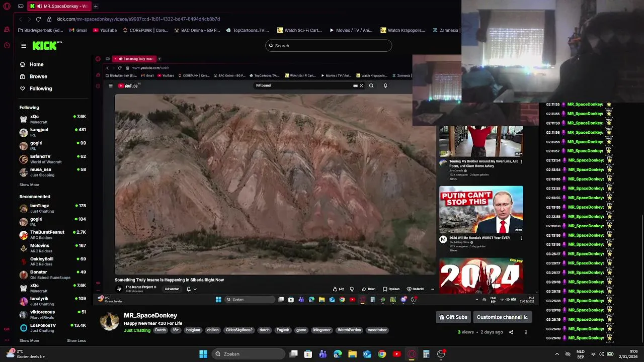Select the WatchParties tag
This screenshot has height=362, width=644.
(x=349, y=330)
